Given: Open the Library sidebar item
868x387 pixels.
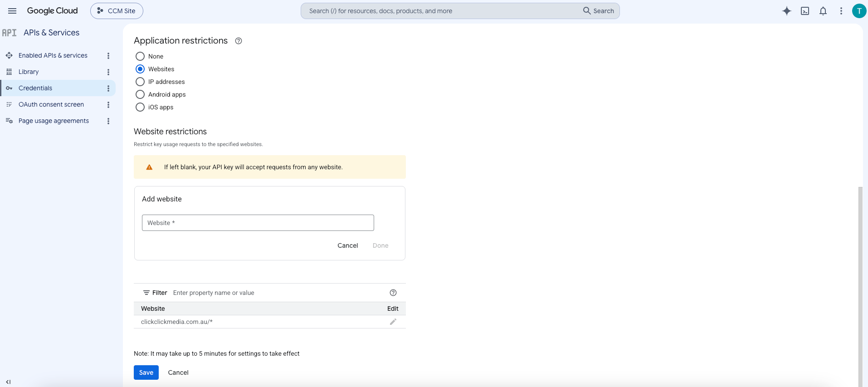Looking at the screenshot, I should tap(29, 72).
